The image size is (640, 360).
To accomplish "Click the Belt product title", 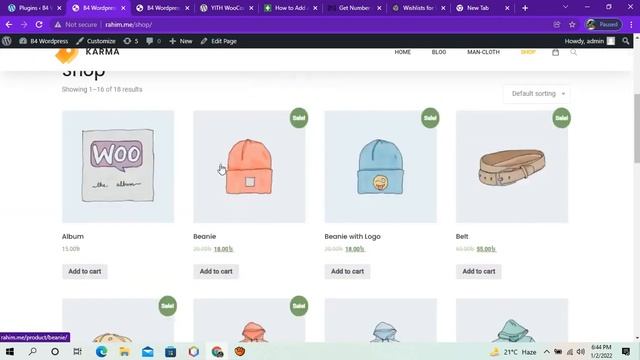I will pos(462,236).
